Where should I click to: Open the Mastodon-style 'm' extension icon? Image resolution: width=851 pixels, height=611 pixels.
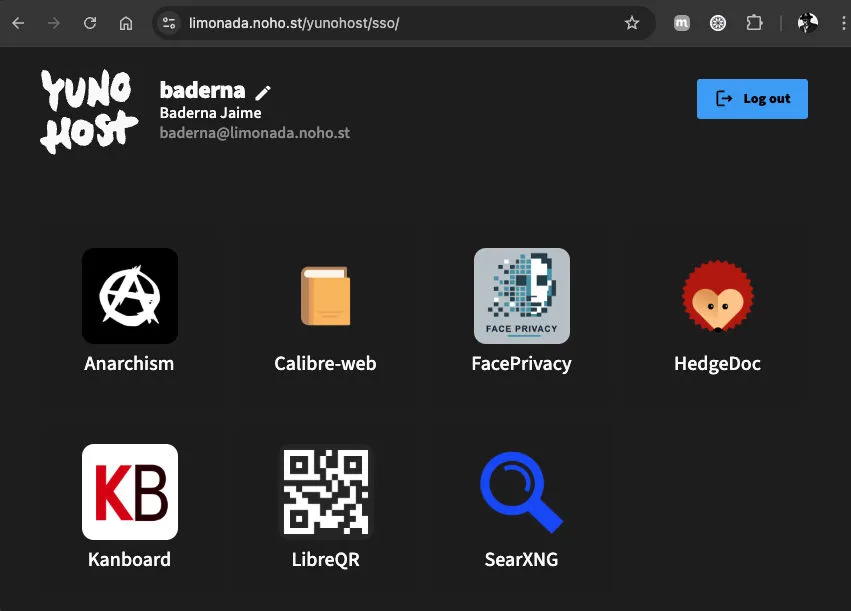click(x=682, y=23)
